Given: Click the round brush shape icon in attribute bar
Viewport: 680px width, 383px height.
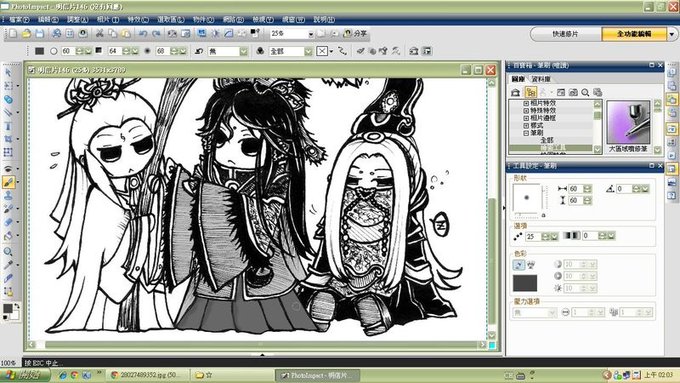Looking at the screenshot, I should (x=53, y=51).
